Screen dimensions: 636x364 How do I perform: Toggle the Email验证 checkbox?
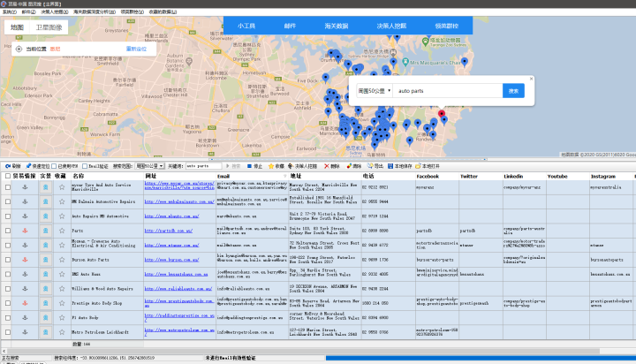pos(85,166)
